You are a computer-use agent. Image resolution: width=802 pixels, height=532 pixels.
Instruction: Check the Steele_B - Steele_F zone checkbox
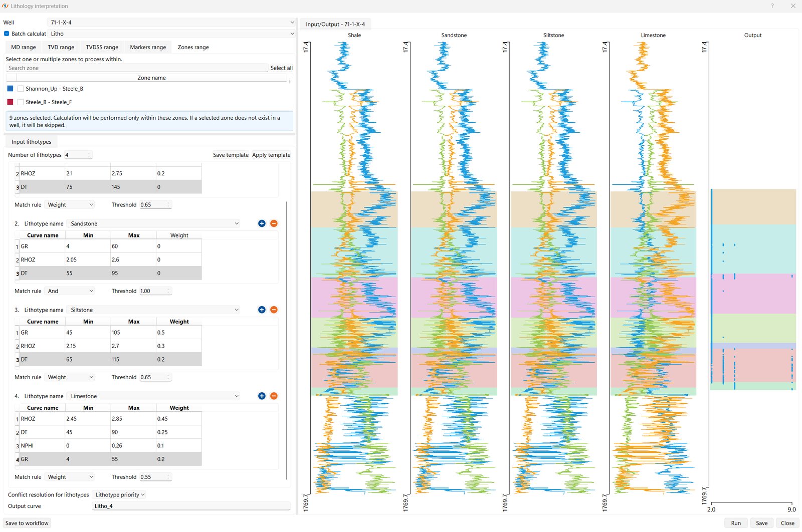point(21,102)
